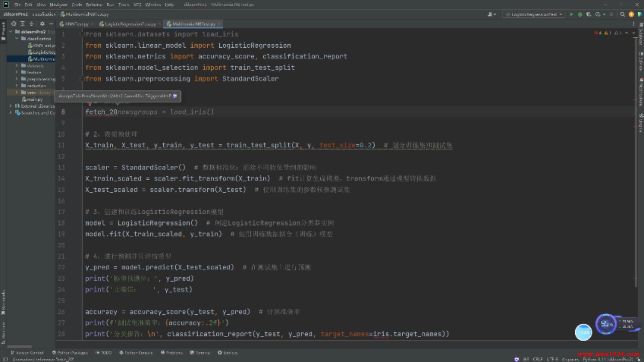
Task: Open main.py in project tree
Action: pyautogui.click(x=35, y=100)
